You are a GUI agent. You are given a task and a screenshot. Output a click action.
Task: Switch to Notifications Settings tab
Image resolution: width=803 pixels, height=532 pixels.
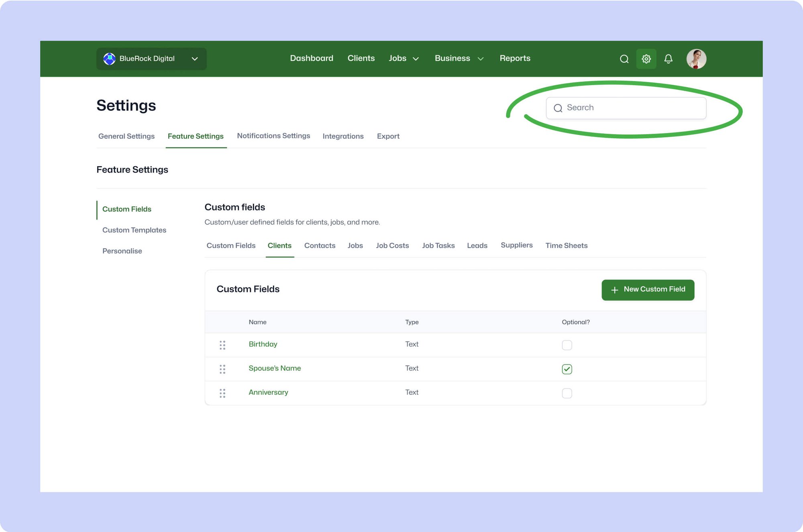click(x=273, y=136)
